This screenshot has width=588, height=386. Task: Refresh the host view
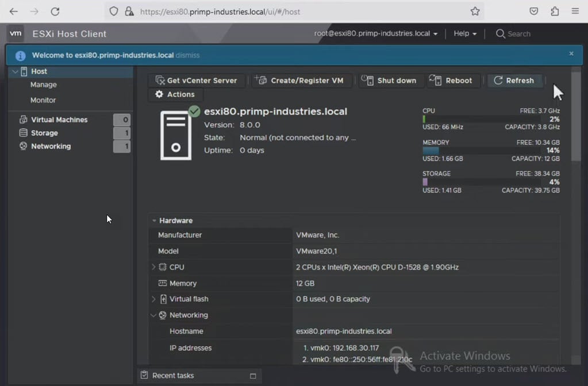pos(515,81)
